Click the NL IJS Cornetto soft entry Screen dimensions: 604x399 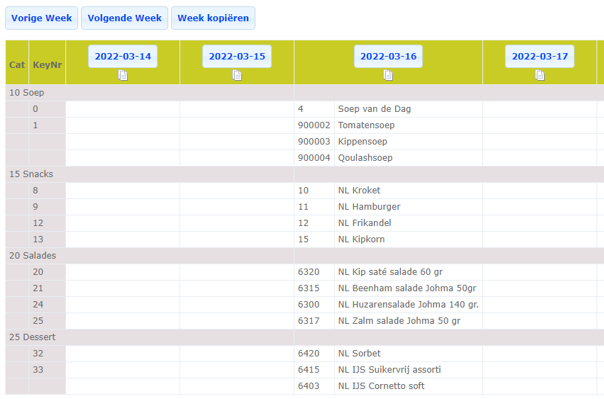click(x=381, y=386)
